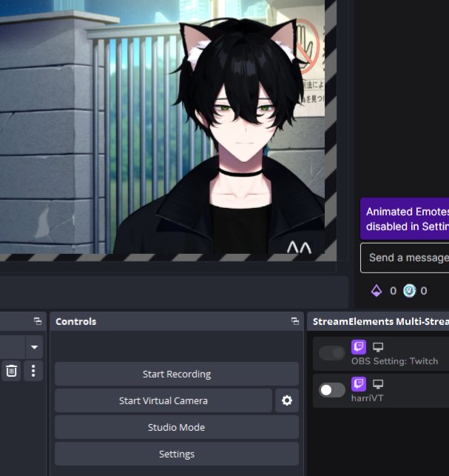Click the channel points icon
This screenshot has height=476, width=449.
[x=409, y=291]
